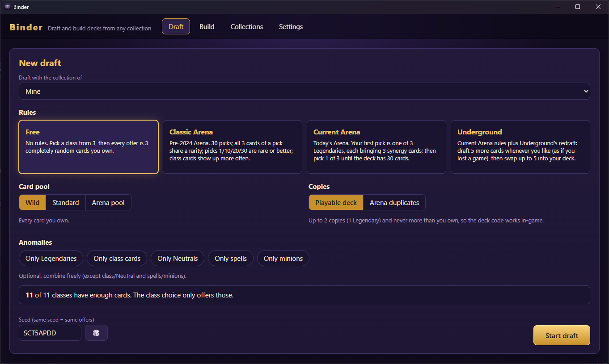Open the Settings tab

(291, 26)
